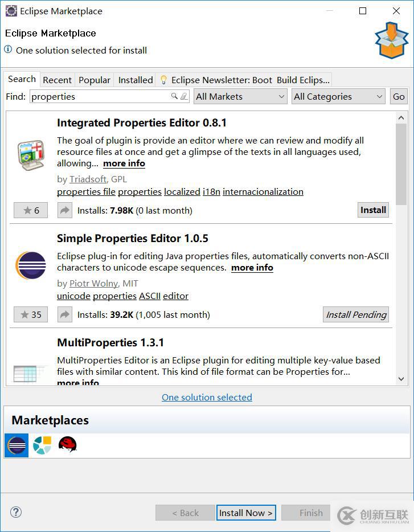Star Integrated Properties Editor (6 favorites)
The width and height of the screenshot is (414, 532).
point(31,210)
